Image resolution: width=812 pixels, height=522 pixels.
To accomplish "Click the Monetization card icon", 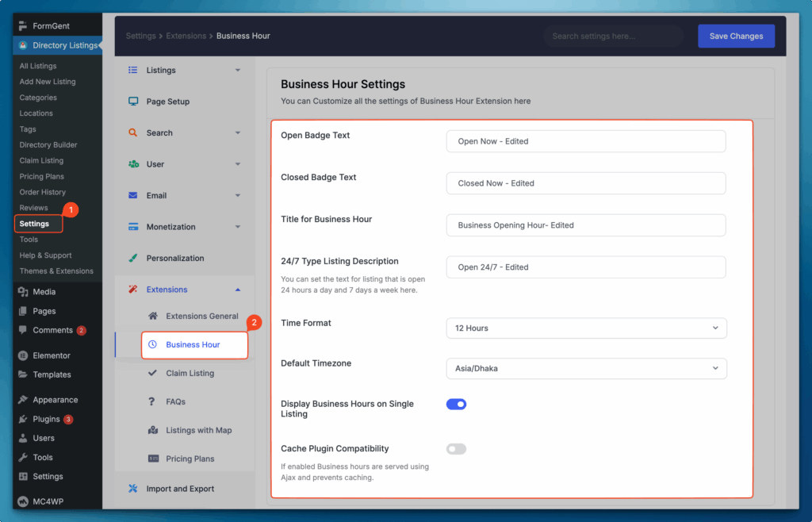I will (132, 227).
